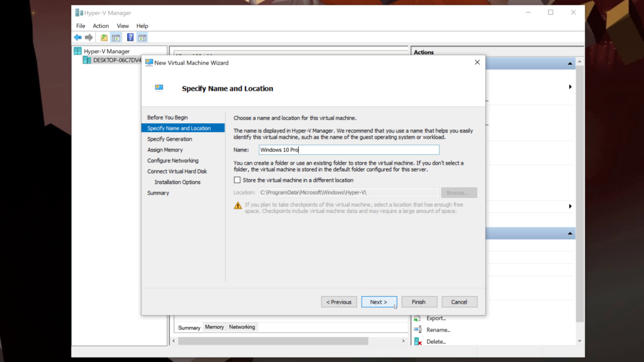Viewport: 644px width, 362px height.
Task: Click the Location path field
Action: pyautogui.click(x=348, y=192)
